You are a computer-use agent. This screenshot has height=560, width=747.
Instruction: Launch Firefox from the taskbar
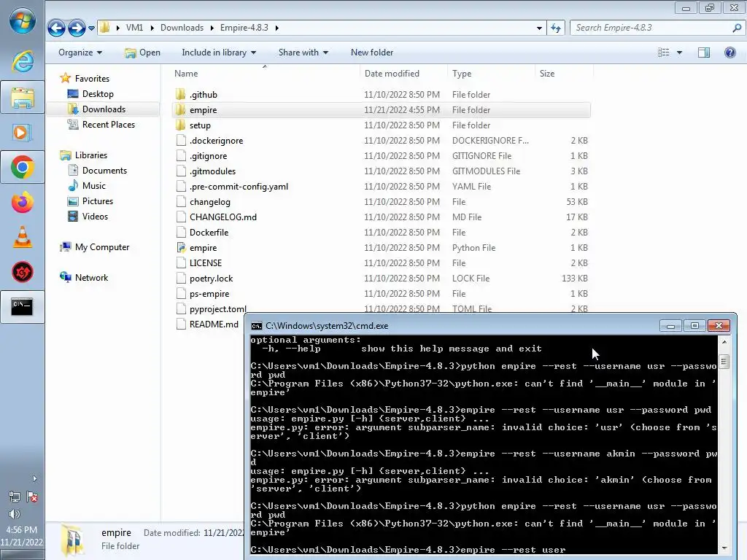23,203
